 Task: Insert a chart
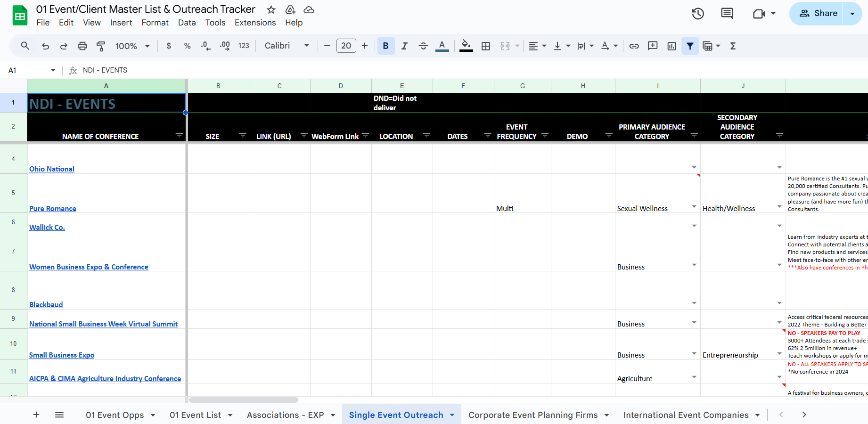[671, 46]
